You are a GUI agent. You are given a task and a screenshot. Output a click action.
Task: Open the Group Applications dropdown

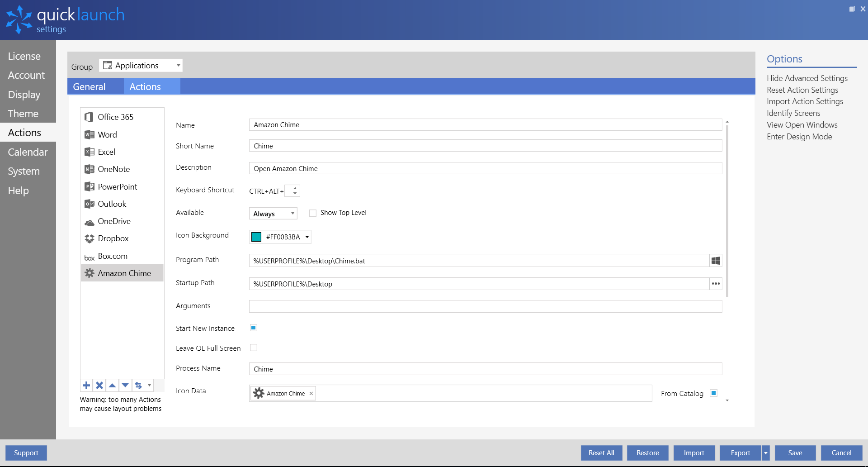tap(141, 66)
